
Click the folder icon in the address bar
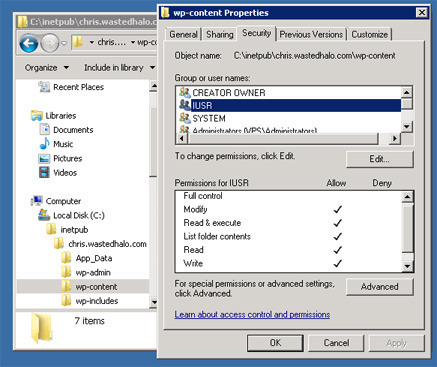pyautogui.click(x=78, y=42)
